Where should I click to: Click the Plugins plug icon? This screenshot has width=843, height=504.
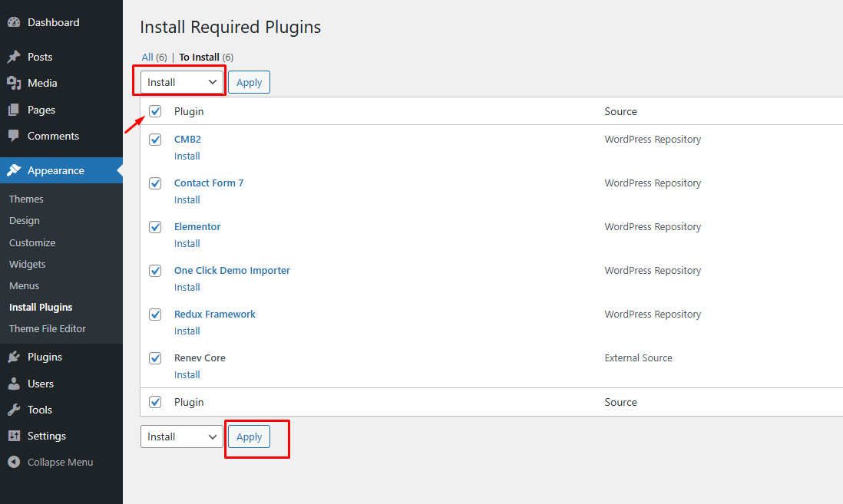[x=14, y=357]
